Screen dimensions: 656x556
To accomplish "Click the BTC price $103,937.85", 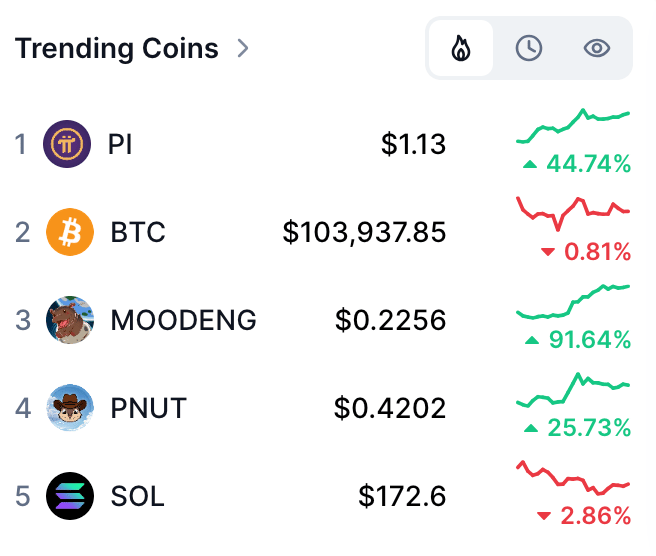I will coord(364,233).
